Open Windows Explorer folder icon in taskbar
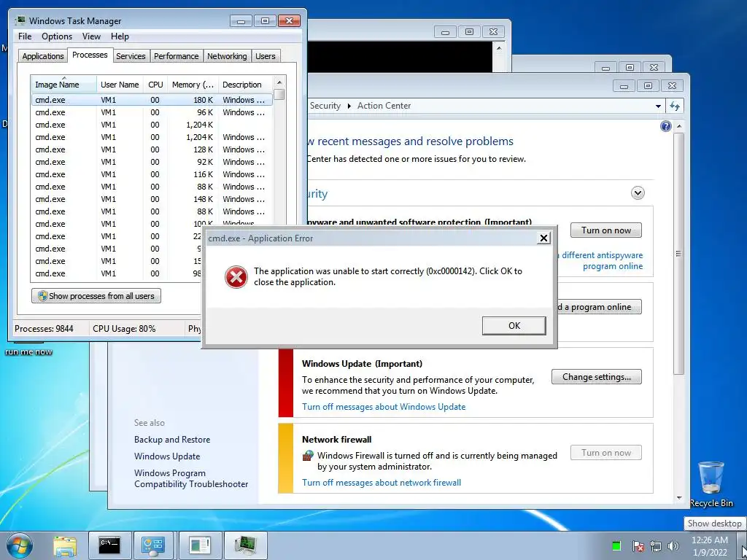Viewport: 747px width, 560px height. pyautogui.click(x=65, y=545)
